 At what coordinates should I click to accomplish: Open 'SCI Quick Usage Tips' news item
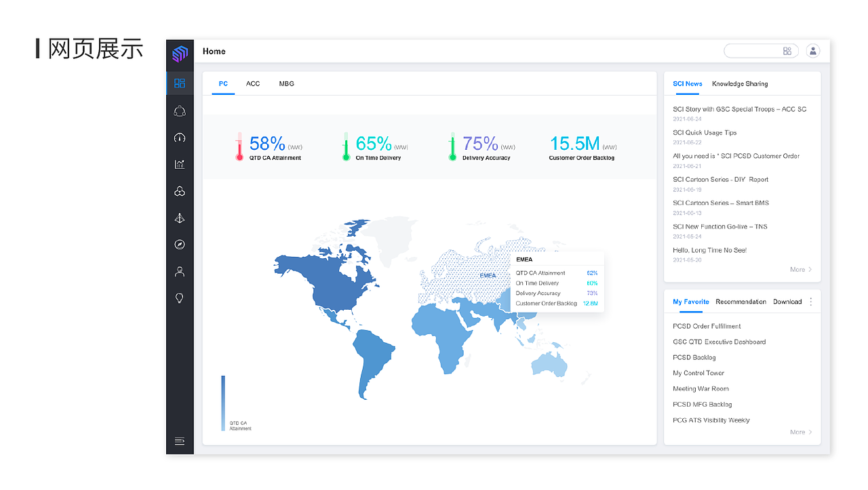705,133
